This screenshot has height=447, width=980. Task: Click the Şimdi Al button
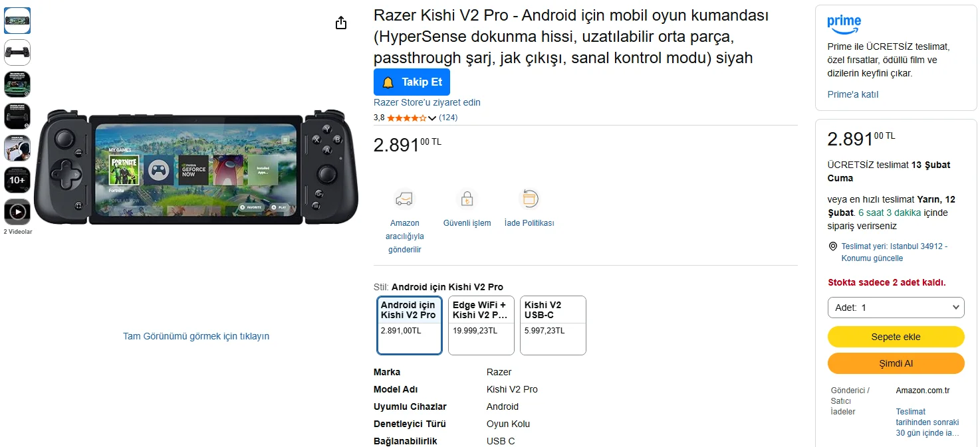pos(896,363)
